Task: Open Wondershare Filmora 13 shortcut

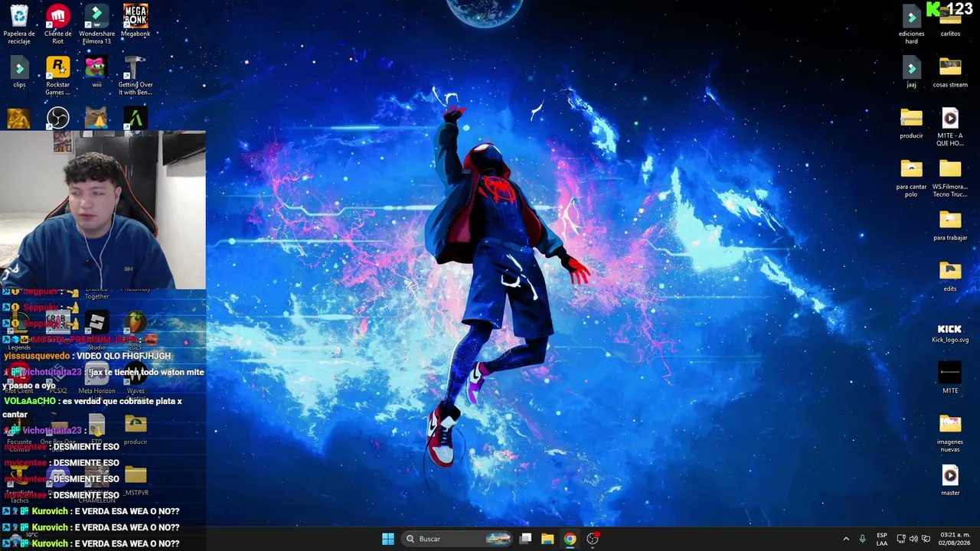Action: point(96,23)
